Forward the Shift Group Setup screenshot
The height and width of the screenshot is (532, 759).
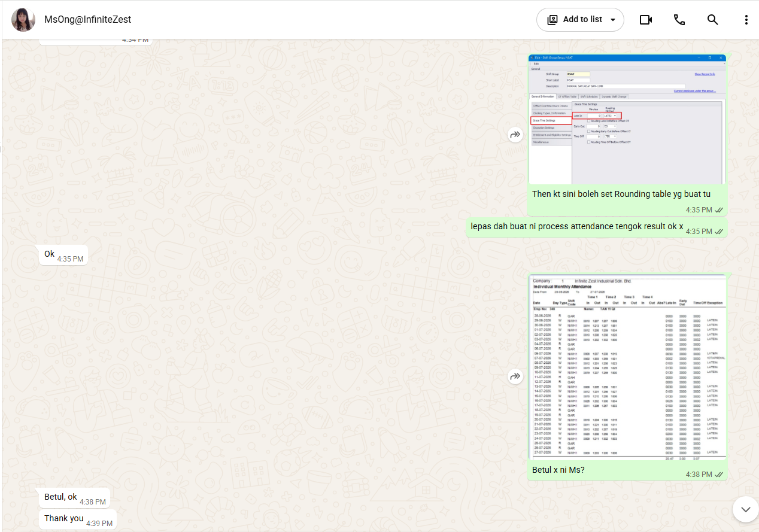[515, 135]
